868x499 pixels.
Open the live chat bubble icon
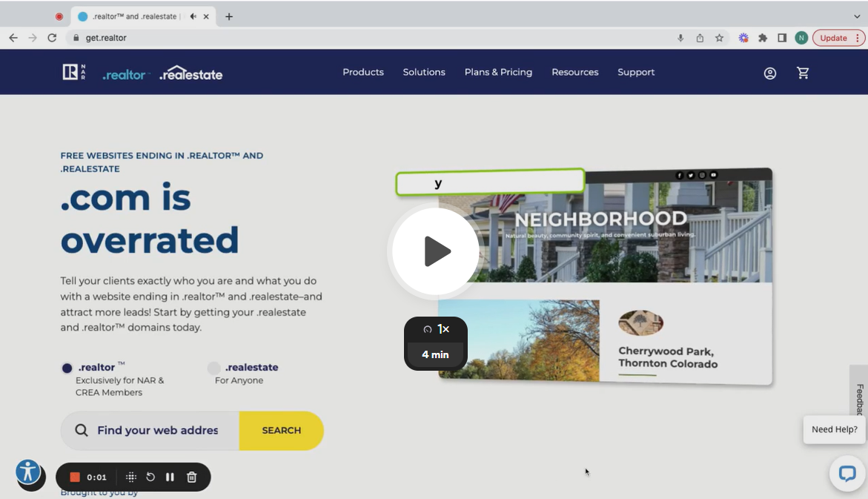[x=847, y=474]
